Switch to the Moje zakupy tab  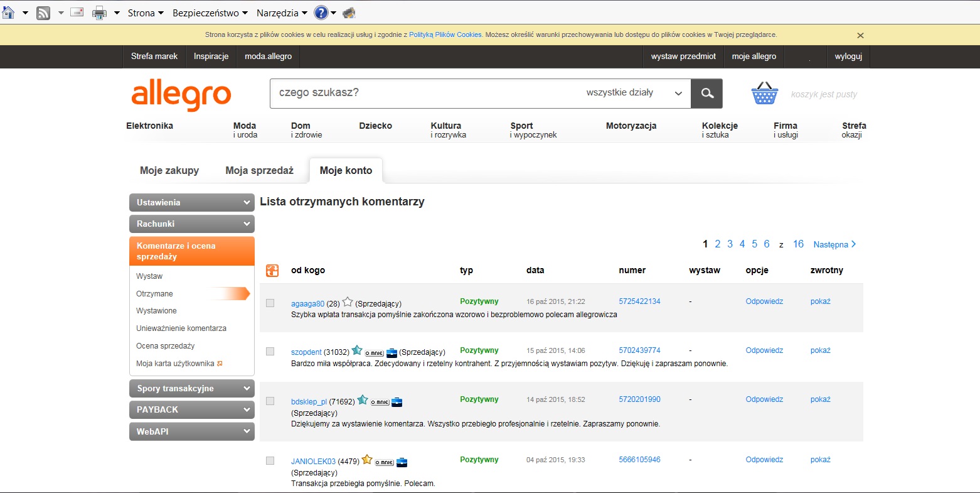[x=169, y=171]
